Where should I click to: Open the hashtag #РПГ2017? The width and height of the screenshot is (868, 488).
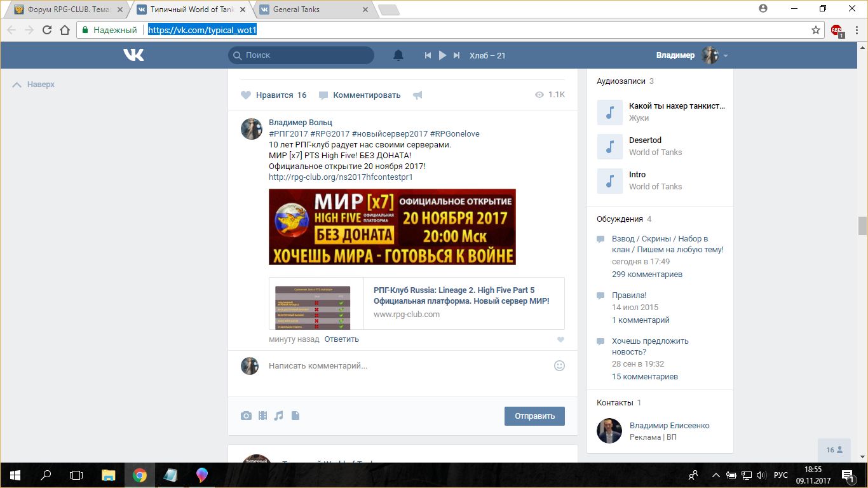tap(288, 133)
